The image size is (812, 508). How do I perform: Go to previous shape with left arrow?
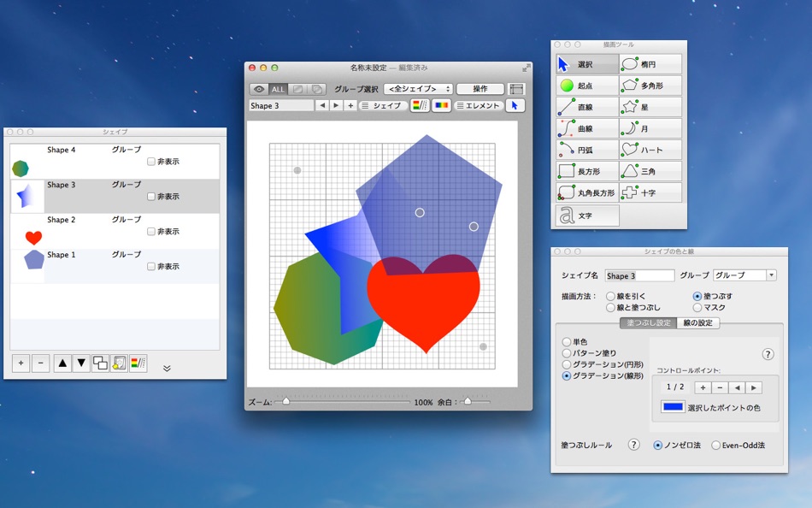322,105
